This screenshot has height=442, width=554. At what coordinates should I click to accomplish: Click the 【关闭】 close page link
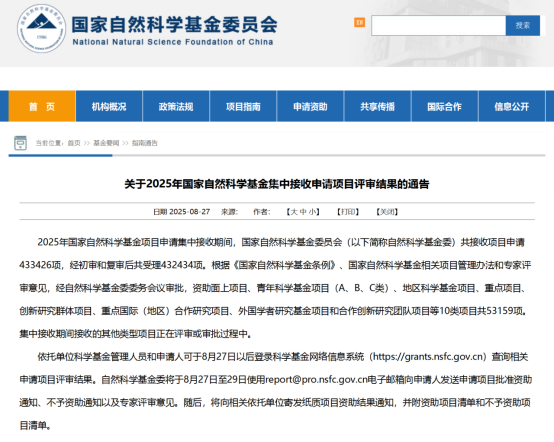pos(387,212)
